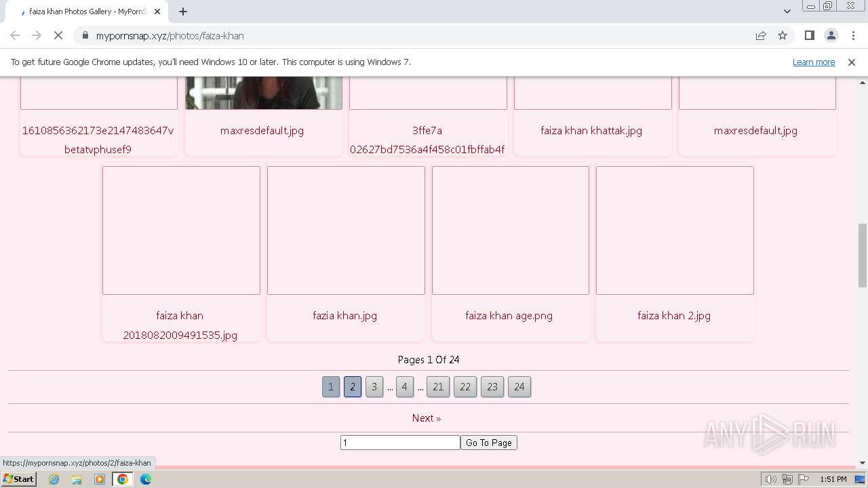Click thumbnail above faiza khan 2.jpg

675,230
